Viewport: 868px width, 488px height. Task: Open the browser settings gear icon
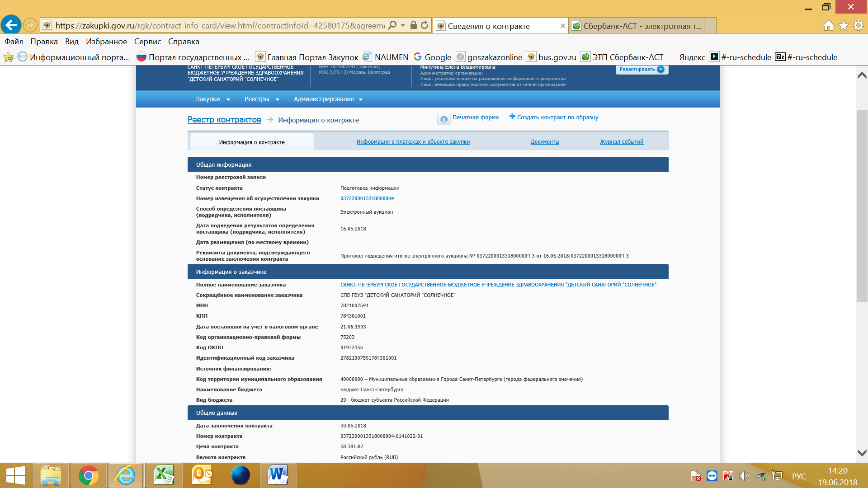[858, 26]
